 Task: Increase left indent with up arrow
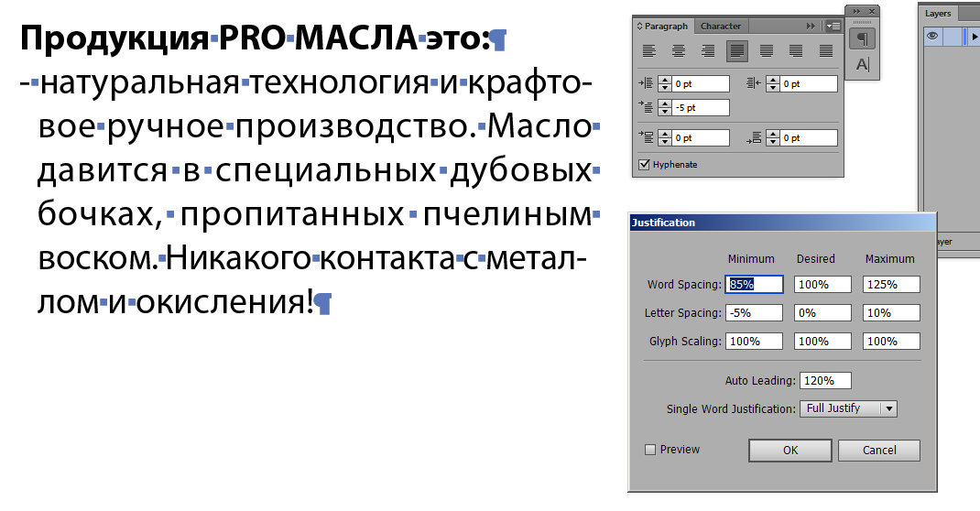tap(664, 80)
